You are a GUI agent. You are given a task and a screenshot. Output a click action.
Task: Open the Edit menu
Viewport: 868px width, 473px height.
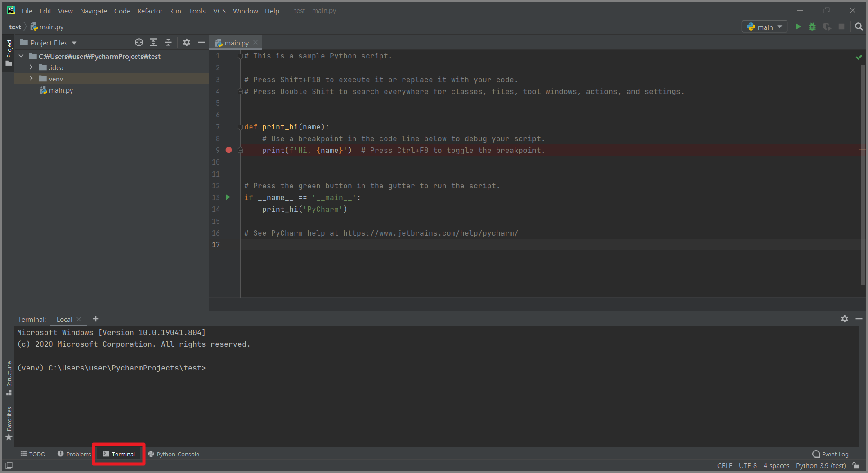pos(45,11)
